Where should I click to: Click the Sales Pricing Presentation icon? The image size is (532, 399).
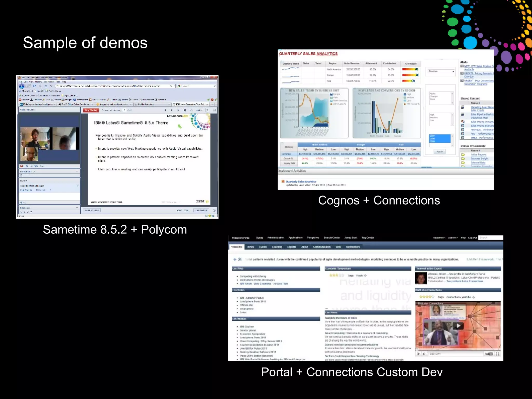(463, 122)
